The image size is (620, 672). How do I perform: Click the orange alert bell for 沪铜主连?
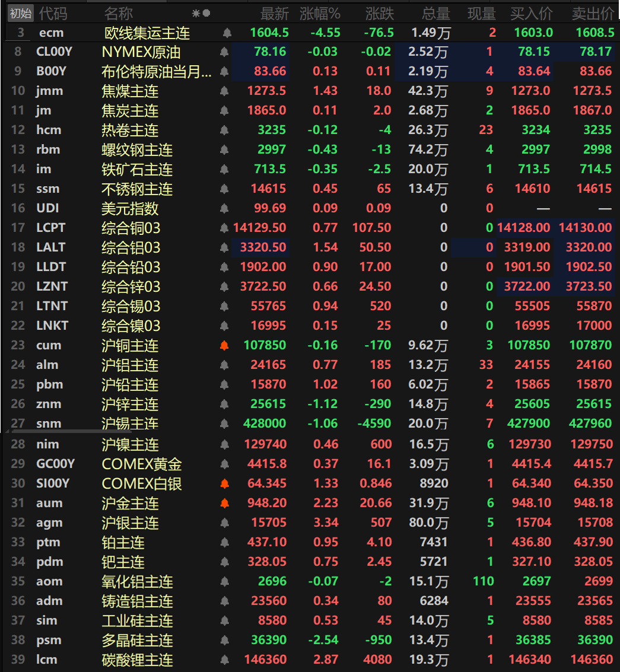pyautogui.click(x=224, y=345)
